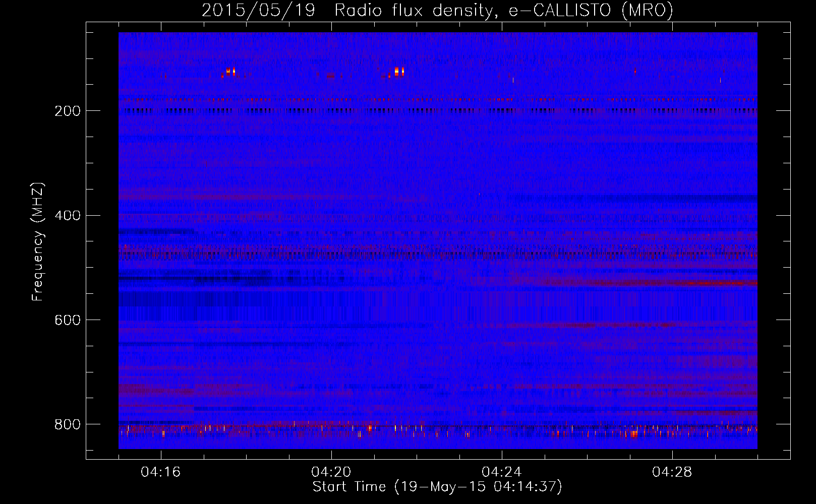Image resolution: width=816 pixels, height=504 pixels.
Task: Click the 600 frequency tick label
Action: point(68,321)
